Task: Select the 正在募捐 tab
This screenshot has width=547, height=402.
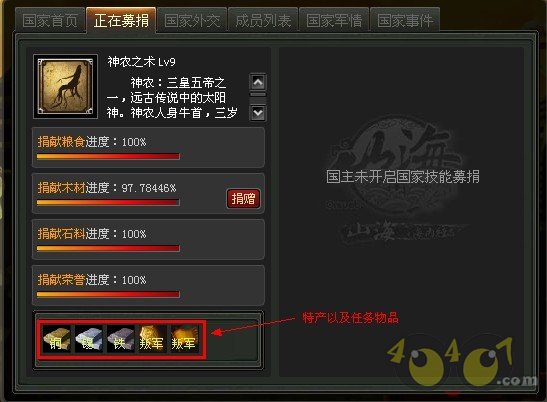Action: (121, 20)
